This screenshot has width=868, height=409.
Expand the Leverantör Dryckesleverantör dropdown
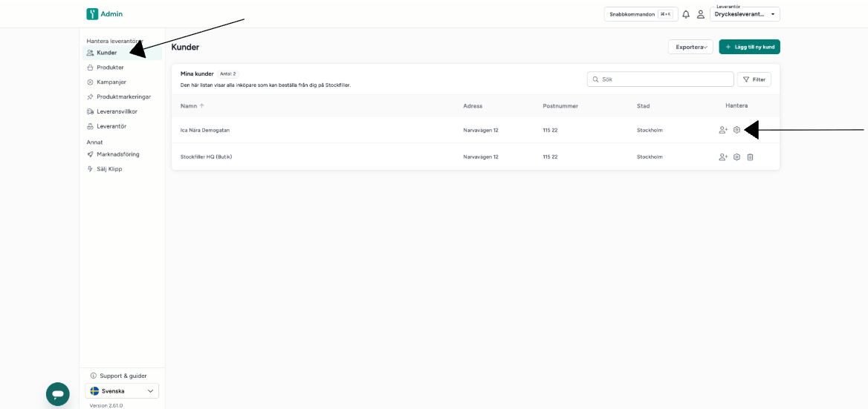pyautogui.click(x=745, y=14)
